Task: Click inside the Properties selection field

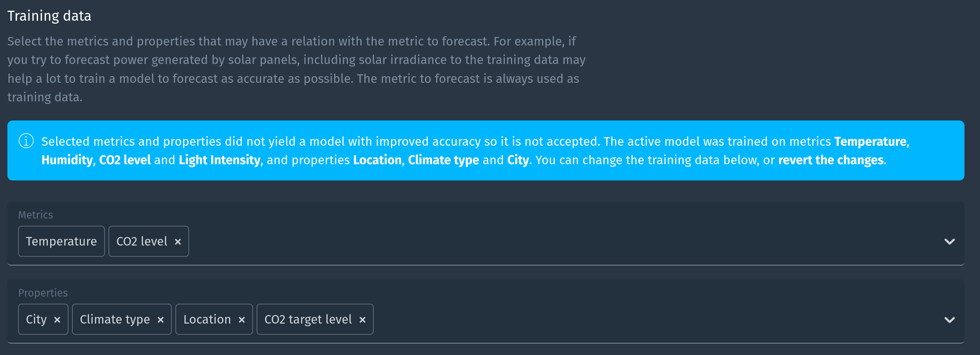Action: coord(570,319)
